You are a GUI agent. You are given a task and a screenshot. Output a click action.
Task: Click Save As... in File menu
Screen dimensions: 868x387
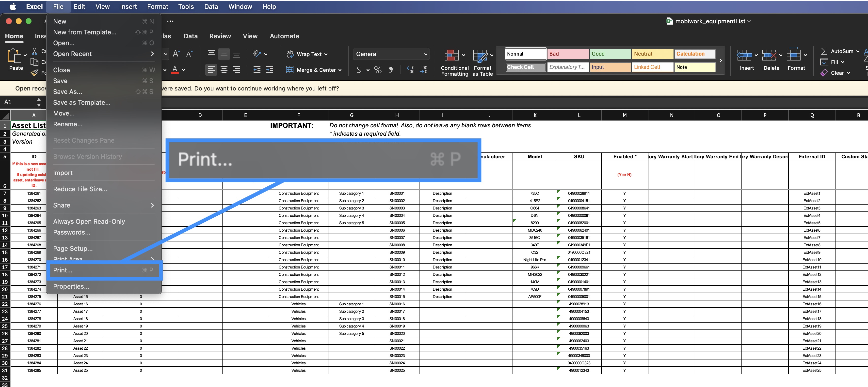tap(67, 91)
